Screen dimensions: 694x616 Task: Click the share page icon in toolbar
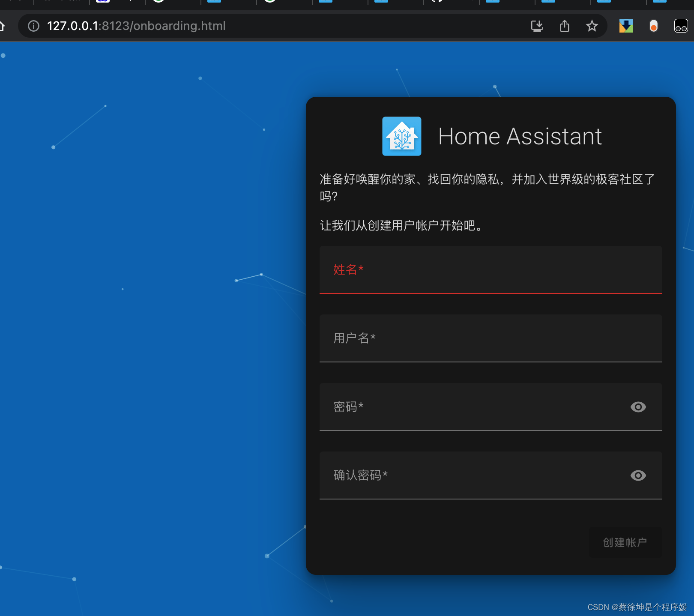pyautogui.click(x=565, y=26)
